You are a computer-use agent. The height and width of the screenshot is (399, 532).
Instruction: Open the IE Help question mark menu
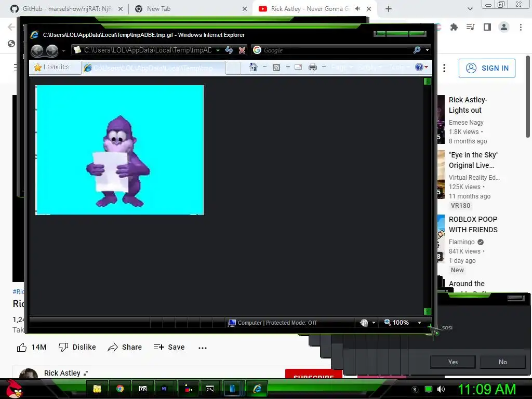point(419,67)
